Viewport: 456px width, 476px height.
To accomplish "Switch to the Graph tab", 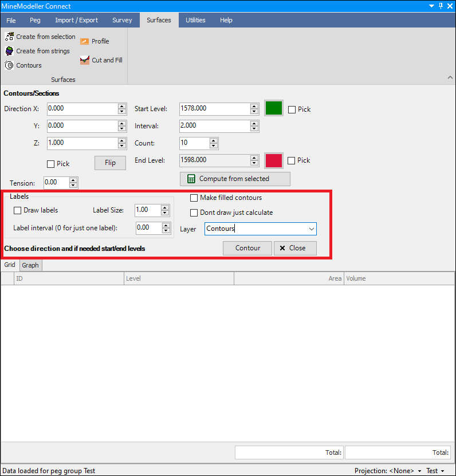I will [30, 265].
